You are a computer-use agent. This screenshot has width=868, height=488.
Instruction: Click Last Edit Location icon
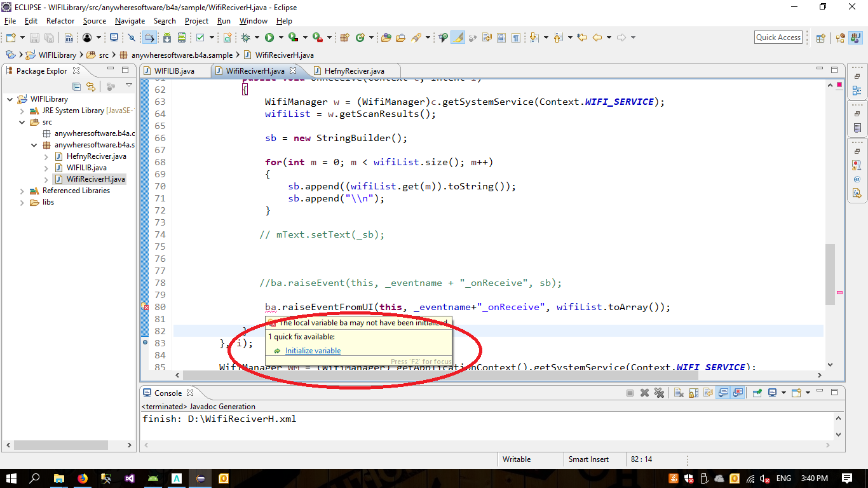coord(582,37)
